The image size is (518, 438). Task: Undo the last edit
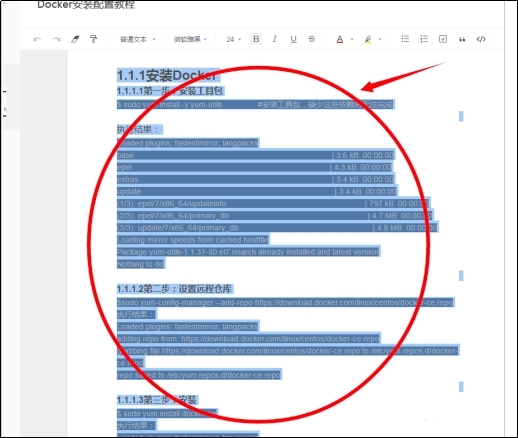(37, 39)
